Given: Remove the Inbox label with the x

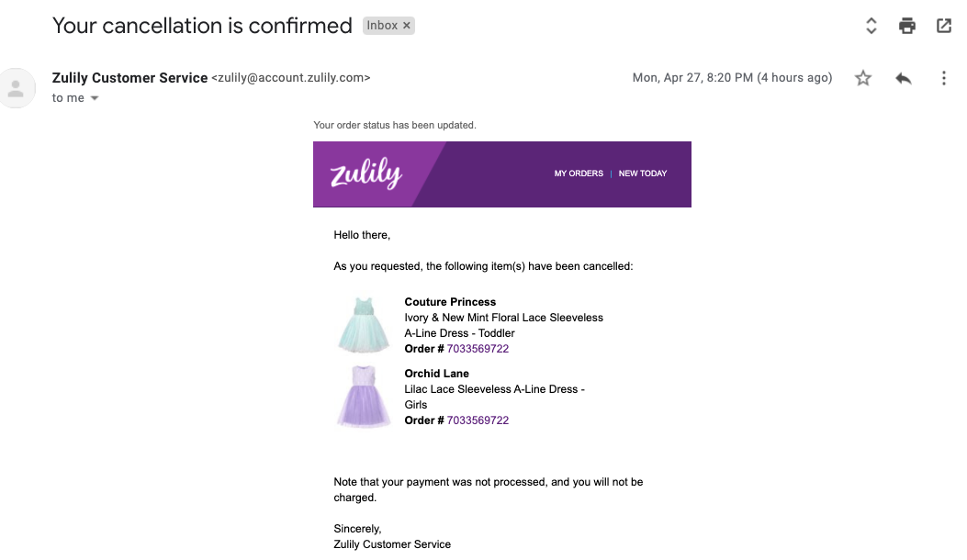Looking at the screenshot, I should point(407,26).
